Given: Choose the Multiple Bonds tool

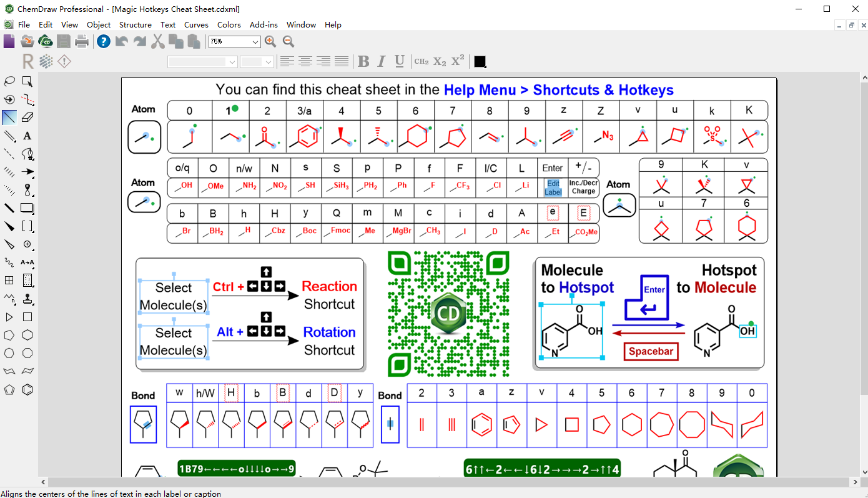Looking at the screenshot, I should pos(9,135).
